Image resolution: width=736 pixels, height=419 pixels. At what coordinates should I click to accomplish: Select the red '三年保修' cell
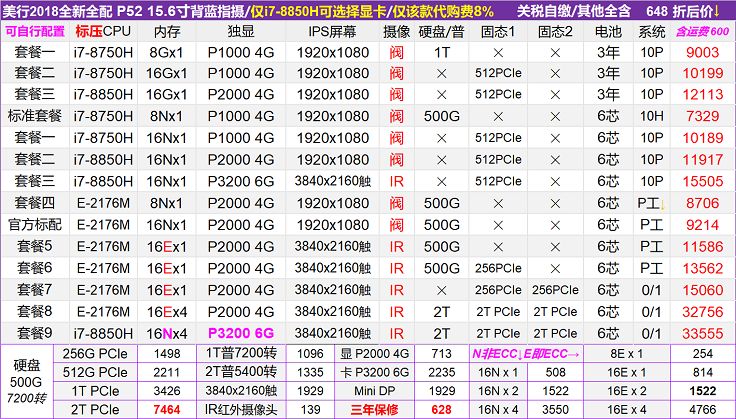375,410
